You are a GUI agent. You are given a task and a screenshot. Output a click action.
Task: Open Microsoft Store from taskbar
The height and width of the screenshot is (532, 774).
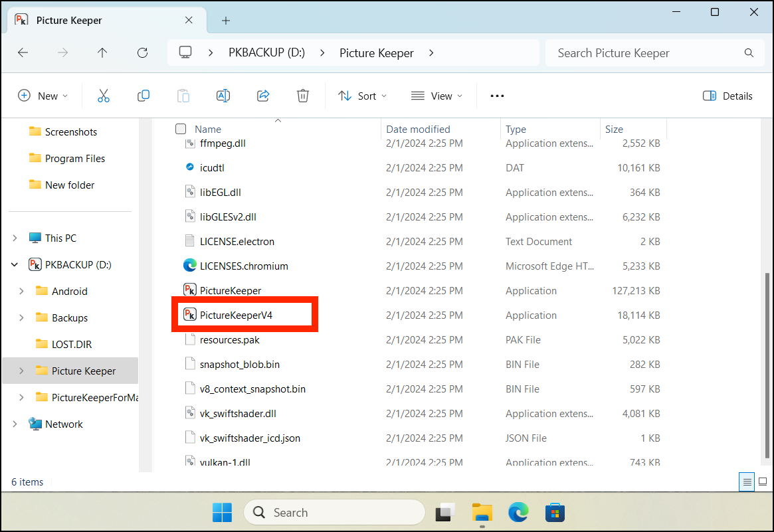coord(555,512)
